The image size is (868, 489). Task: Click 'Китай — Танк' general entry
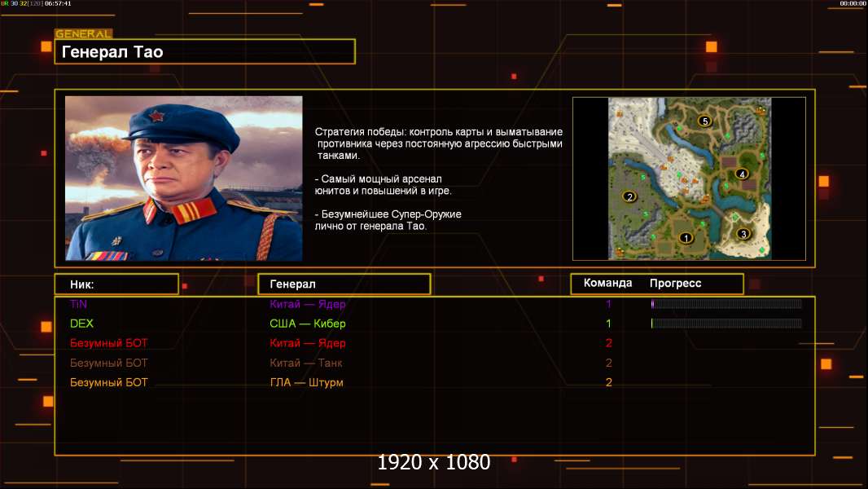click(306, 363)
